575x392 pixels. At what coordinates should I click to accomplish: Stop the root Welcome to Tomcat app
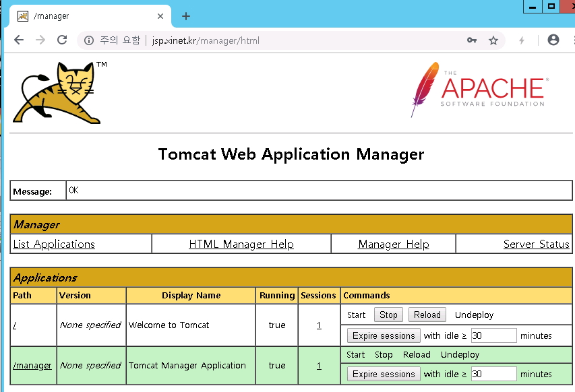click(388, 315)
